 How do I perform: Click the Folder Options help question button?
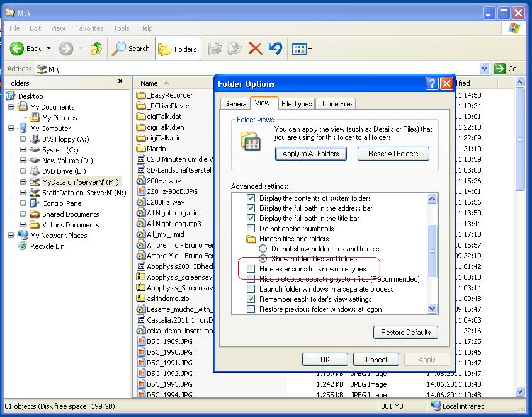432,83
